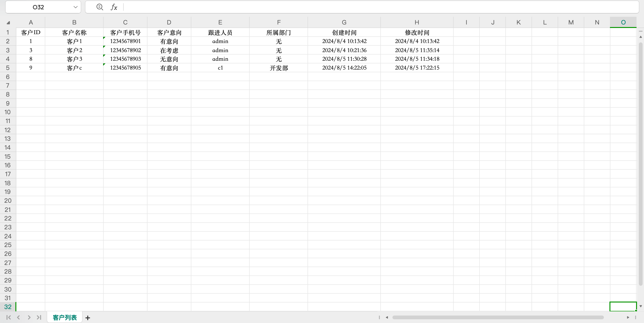644x323 pixels.
Task: Click vertical scrollbar up arrow
Action: pyautogui.click(x=640, y=37)
